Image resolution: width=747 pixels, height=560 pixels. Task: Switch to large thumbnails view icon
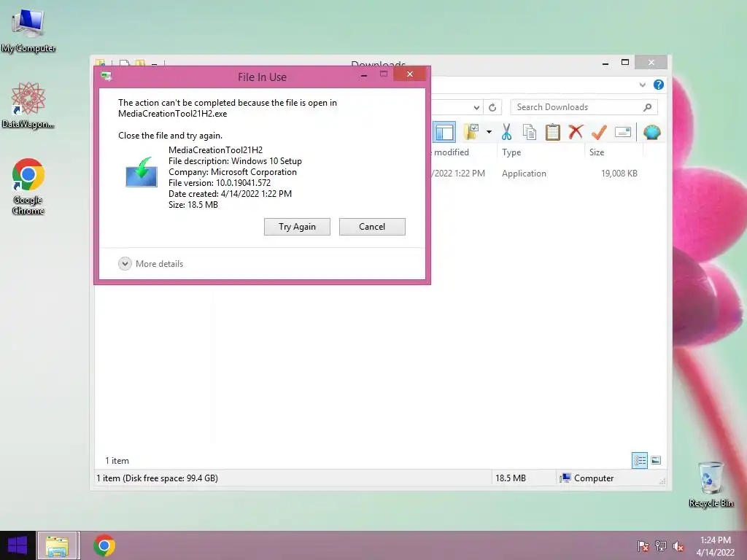pos(656,460)
